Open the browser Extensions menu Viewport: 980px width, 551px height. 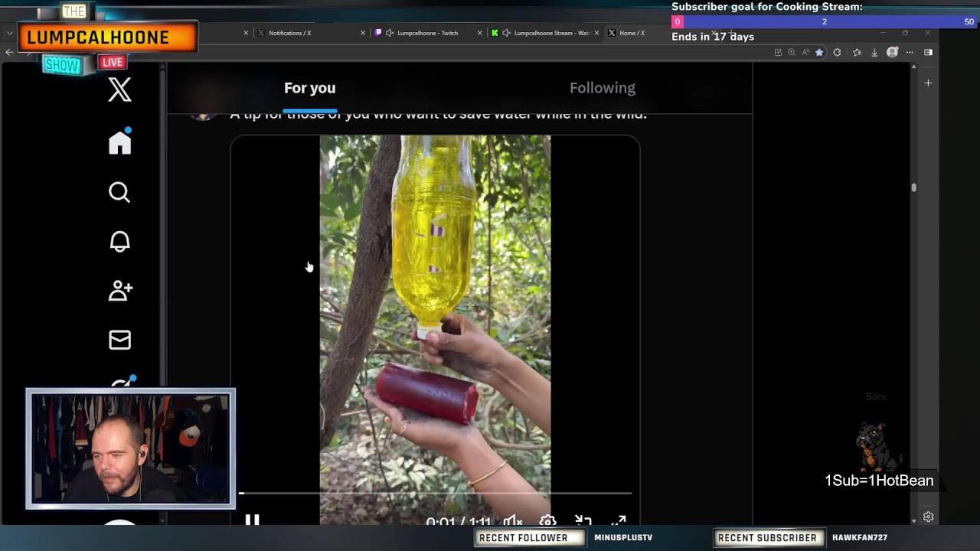837,52
